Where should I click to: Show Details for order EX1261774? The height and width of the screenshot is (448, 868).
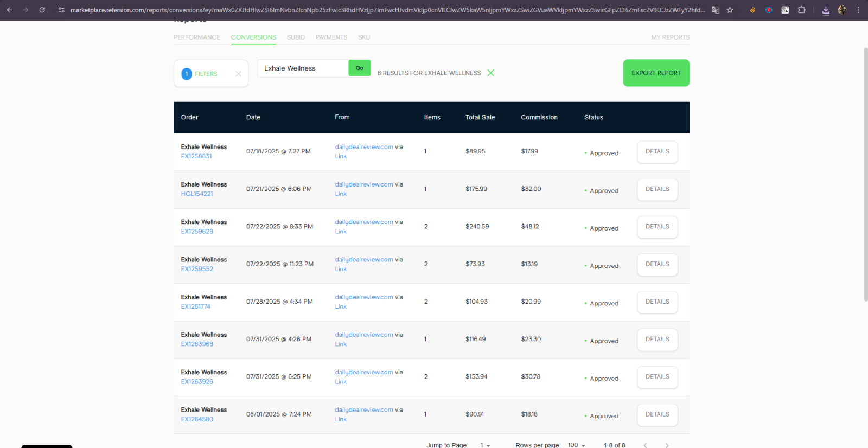658,302
